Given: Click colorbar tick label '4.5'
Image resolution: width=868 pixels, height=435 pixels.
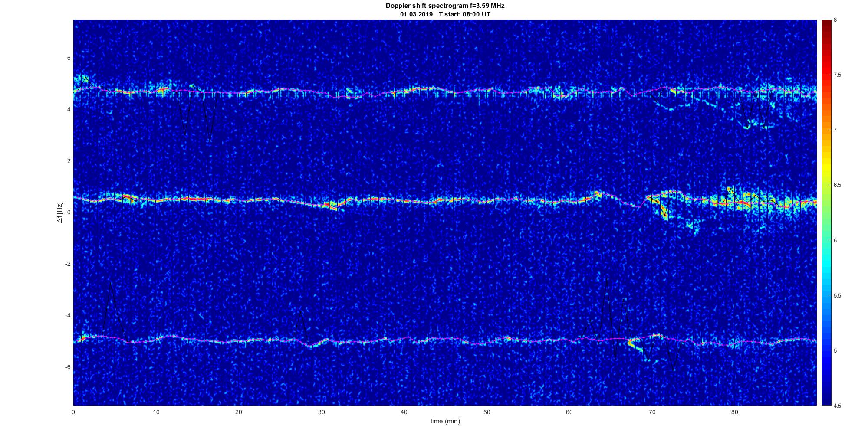Looking at the screenshot, I should (x=837, y=406).
